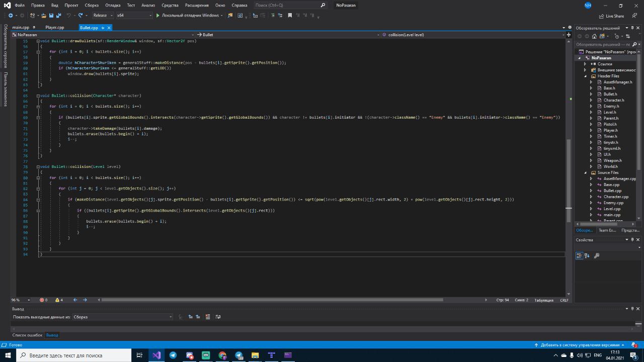
Task: Open the Расширения menu
Action: coord(197,5)
